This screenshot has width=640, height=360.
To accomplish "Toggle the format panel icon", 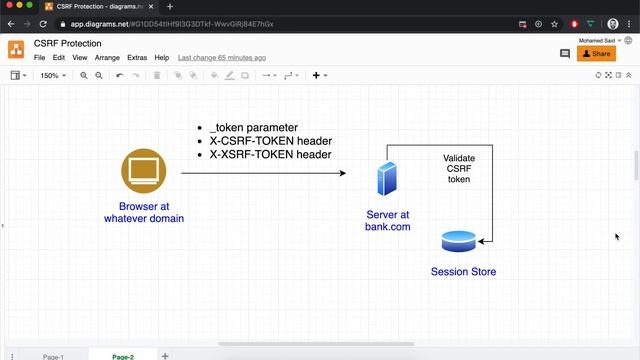I will pos(618,75).
